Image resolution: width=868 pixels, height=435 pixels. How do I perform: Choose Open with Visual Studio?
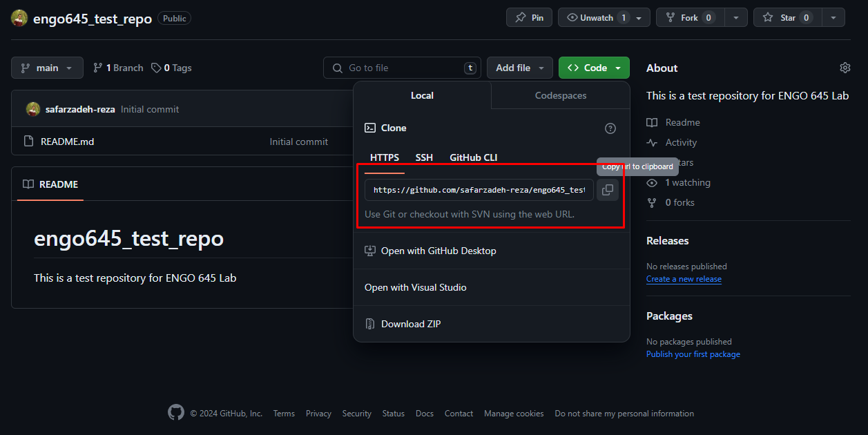[x=492, y=287]
